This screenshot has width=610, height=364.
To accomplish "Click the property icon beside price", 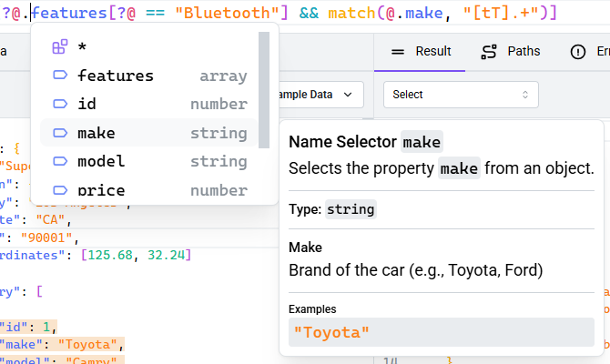I will pos(60,190).
